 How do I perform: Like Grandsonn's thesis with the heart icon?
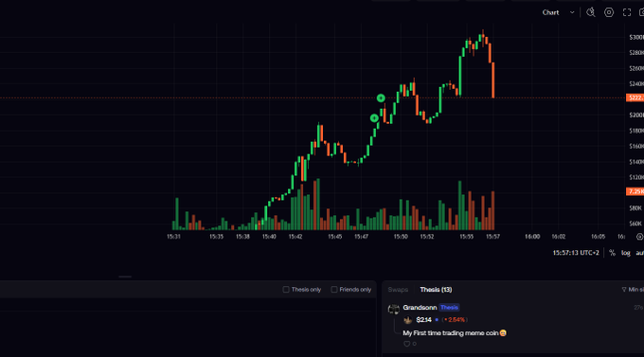pos(406,344)
